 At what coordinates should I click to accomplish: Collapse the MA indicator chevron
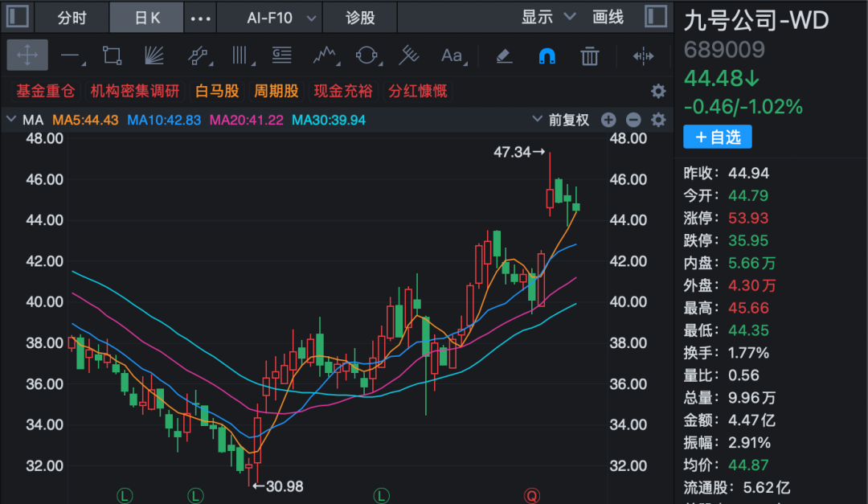coord(10,119)
